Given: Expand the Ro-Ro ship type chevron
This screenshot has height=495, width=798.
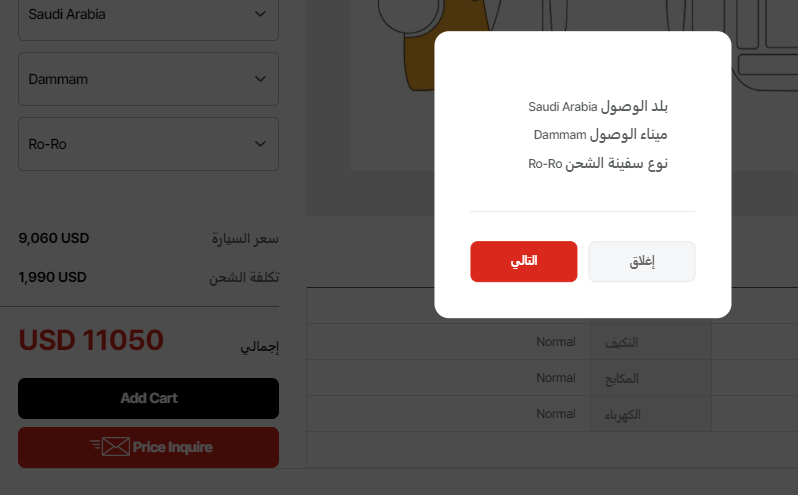Looking at the screenshot, I should point(261,144).
